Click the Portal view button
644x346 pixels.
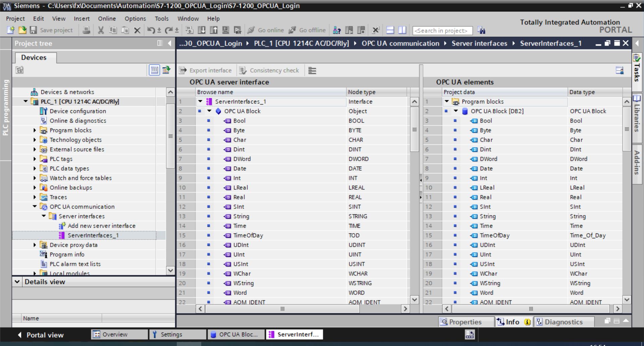[x=41, y=335]
